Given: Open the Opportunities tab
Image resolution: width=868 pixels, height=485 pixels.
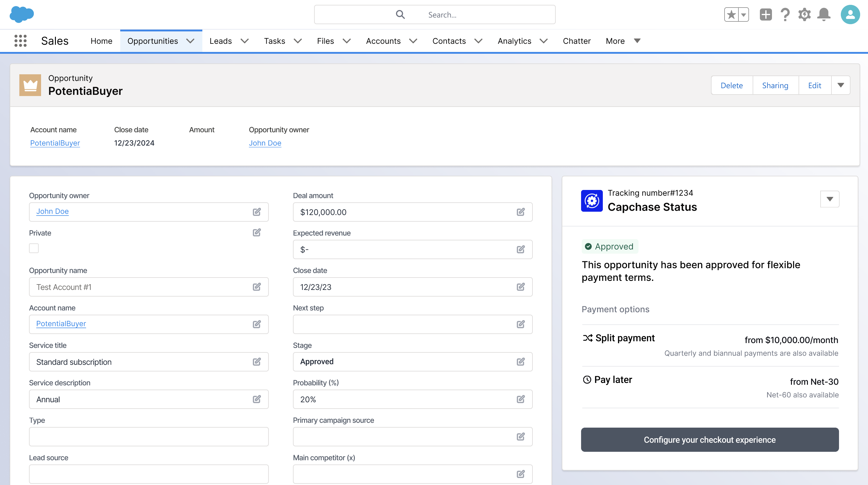Looking at the screenshot, I should pos(153,41).
